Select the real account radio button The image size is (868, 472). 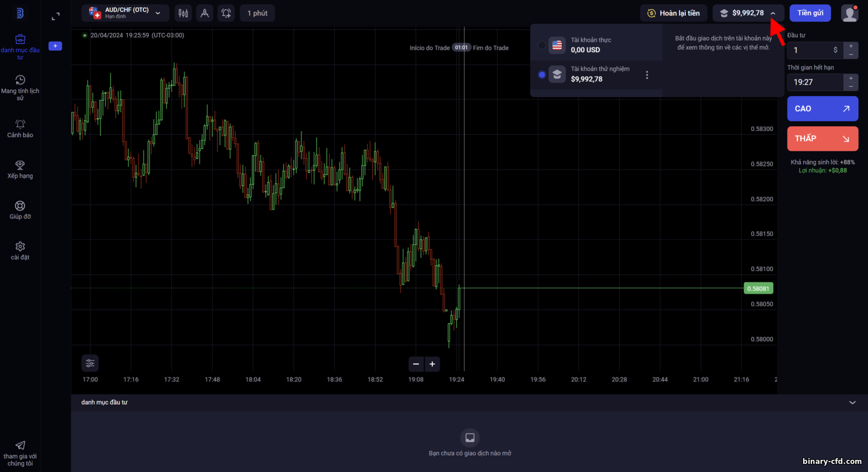pyautogui.click(x=542, y=45)
